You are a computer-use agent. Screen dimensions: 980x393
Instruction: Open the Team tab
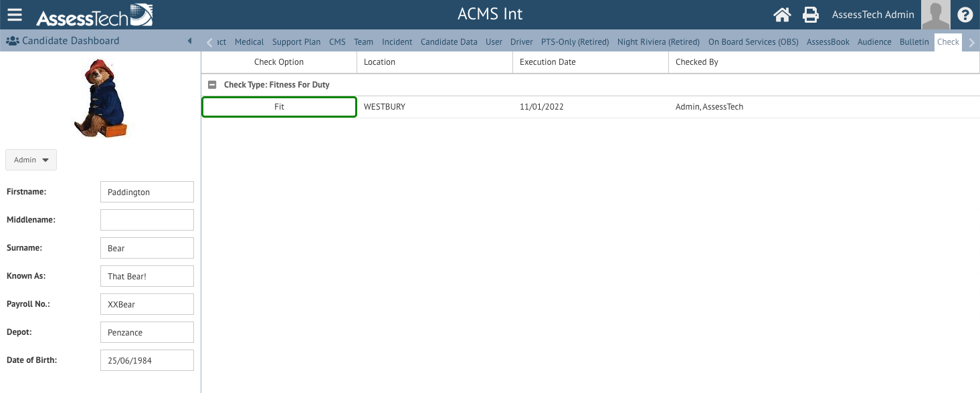tap(363, 41)
